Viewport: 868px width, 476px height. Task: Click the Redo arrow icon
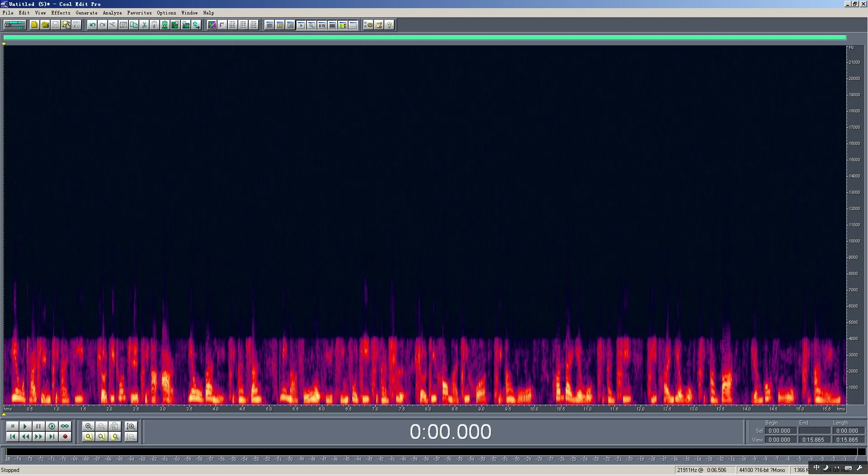103,25
